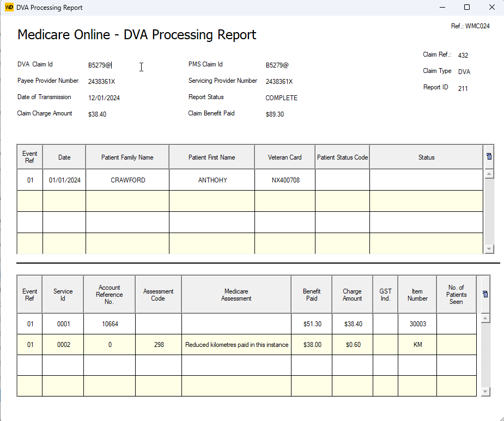The width and height of the screenshot is (504, 421).
Task: Open column chooser icon of the patient grid
Action: [489, 156]
